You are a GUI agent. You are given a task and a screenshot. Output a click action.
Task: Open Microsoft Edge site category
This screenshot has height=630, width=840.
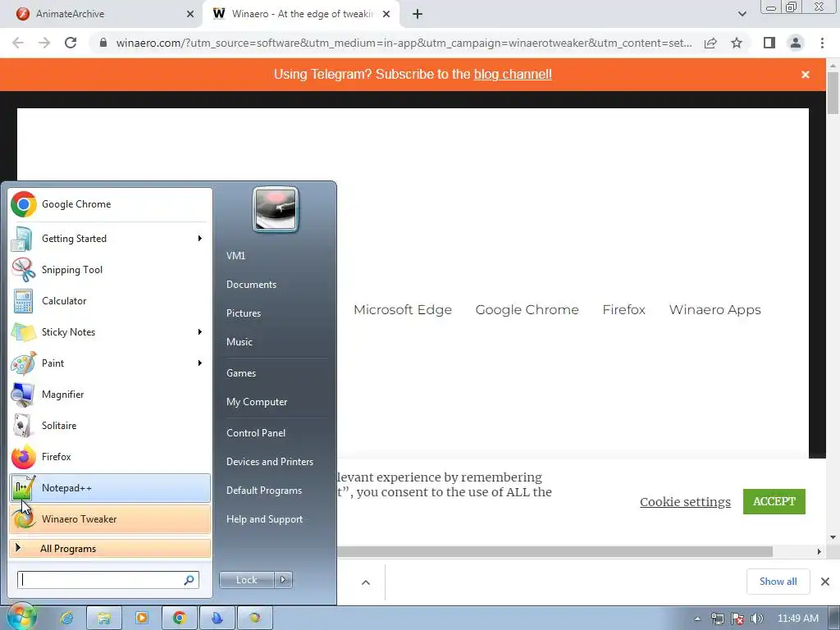(403, 309)
